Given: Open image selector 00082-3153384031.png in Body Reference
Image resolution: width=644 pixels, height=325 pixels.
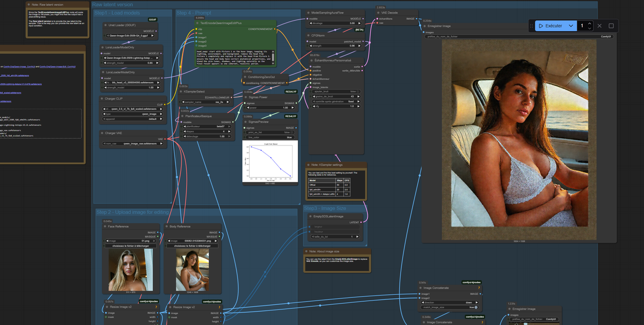Looking at the screenshot, I should pos(192,241).
